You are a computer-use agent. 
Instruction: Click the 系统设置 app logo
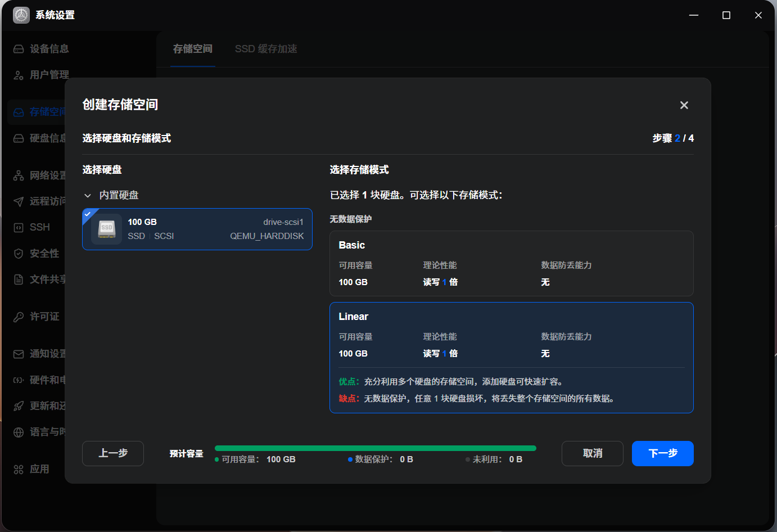tap(21, 15)
